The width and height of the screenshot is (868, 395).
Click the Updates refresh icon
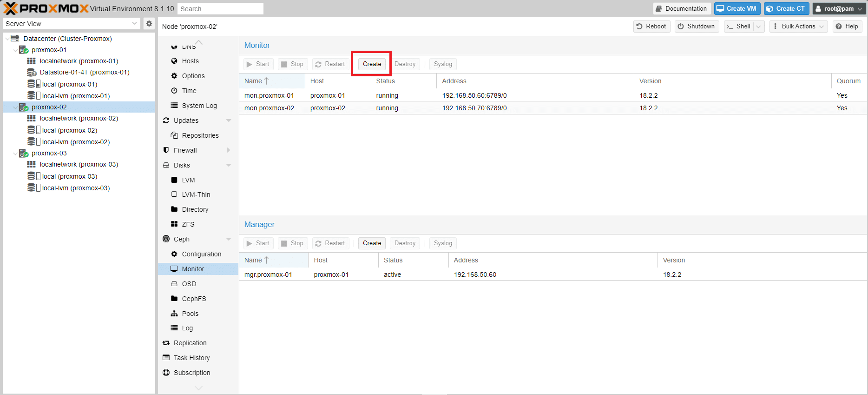coord(166,121)
